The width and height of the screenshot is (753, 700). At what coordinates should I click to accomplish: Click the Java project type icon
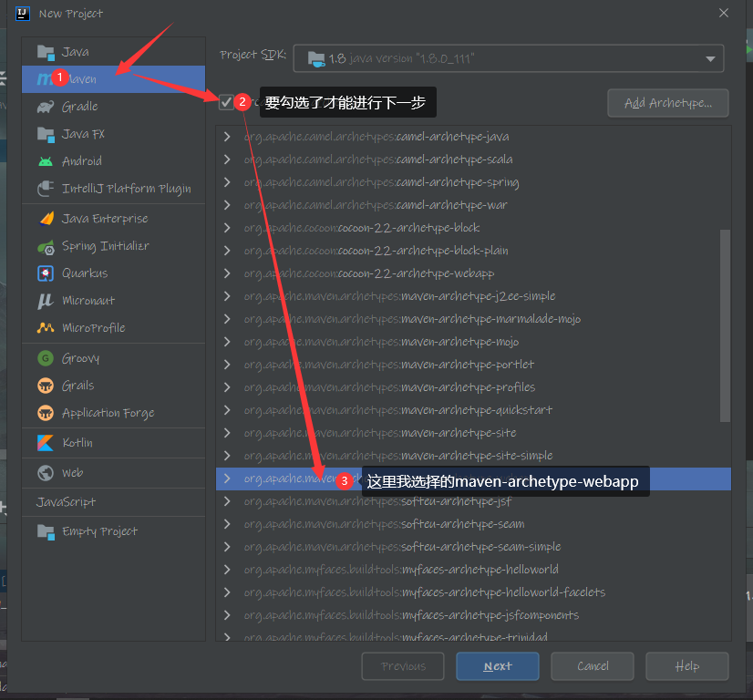(46, 52)
